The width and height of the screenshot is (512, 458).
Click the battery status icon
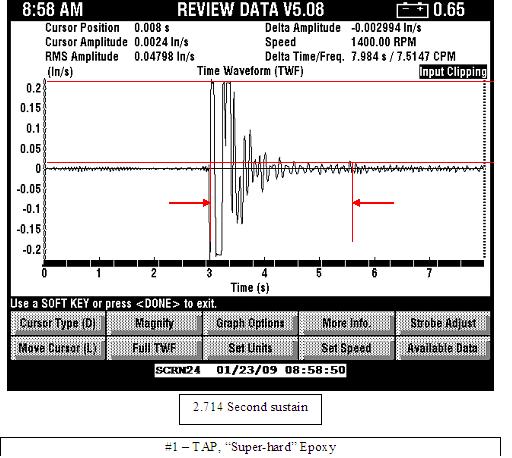tap(412, 10)
